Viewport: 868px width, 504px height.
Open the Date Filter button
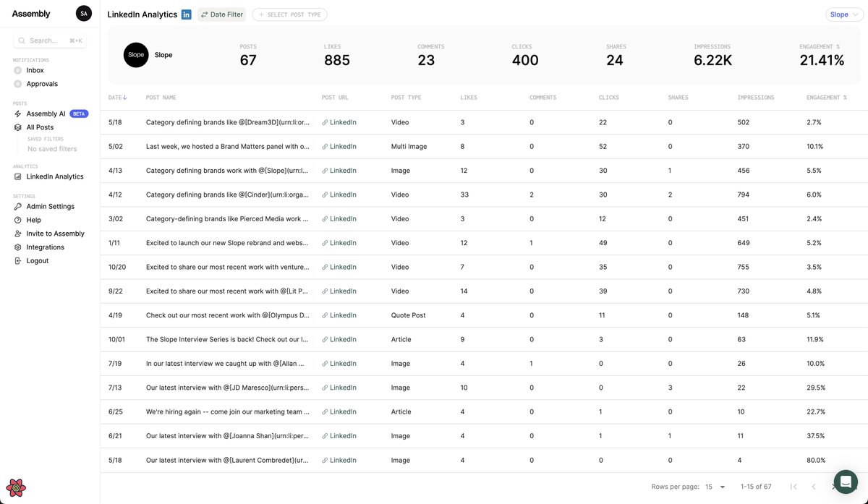221,14
